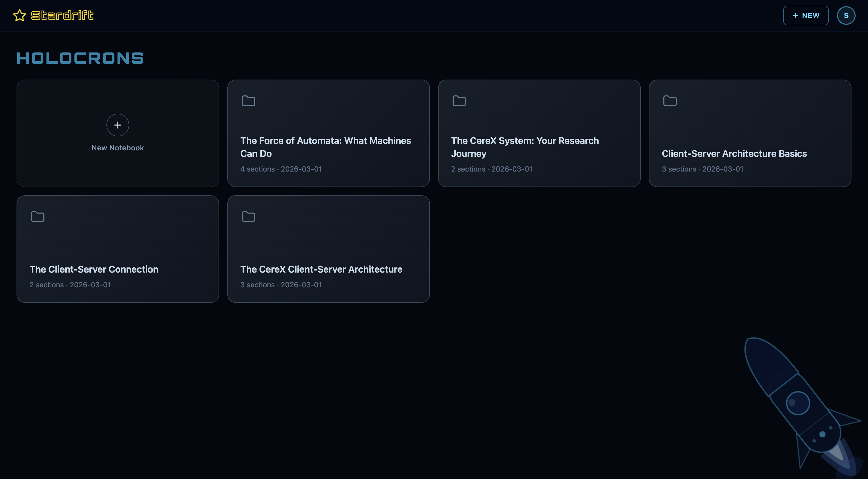The height and width of the screenshot is (479, 868).
Task: Click the Stardrift star logo icon
Action: tap(20, 16)
